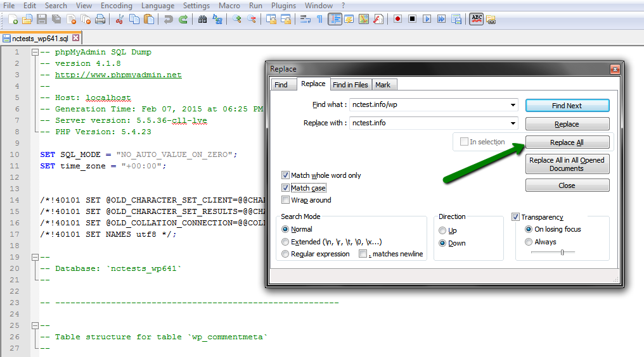
Task: Expand the Find what dropdown
Action: (x=513, y=105)
